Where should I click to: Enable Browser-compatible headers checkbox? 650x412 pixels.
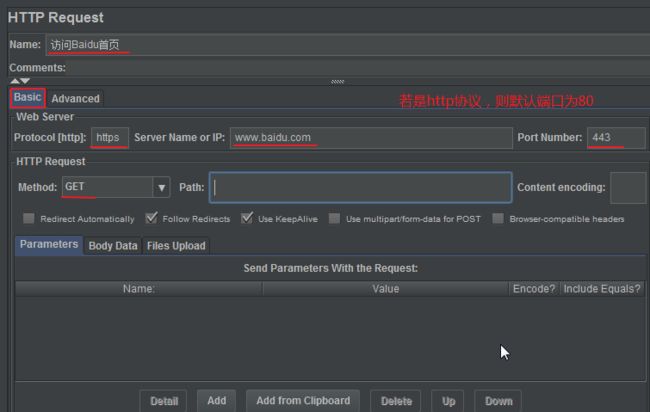[x=498, y=218]
